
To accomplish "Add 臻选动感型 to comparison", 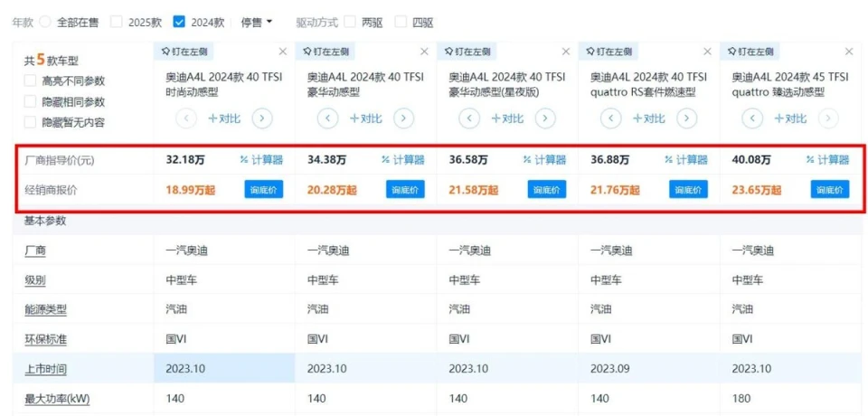I will (791, 118).
